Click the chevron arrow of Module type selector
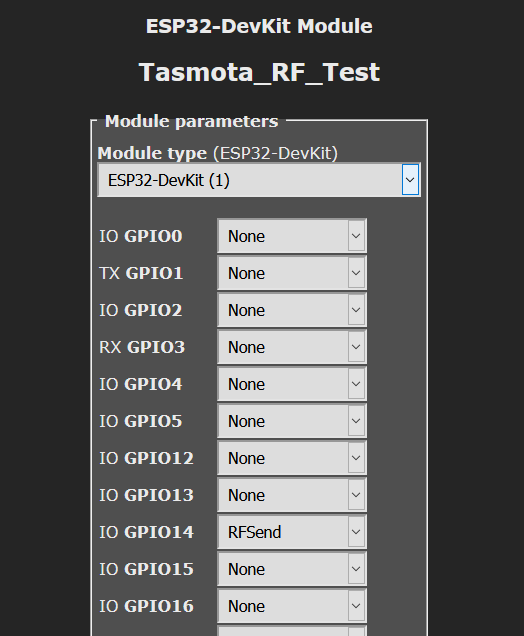Screen dimensions: 524x636 410,180
